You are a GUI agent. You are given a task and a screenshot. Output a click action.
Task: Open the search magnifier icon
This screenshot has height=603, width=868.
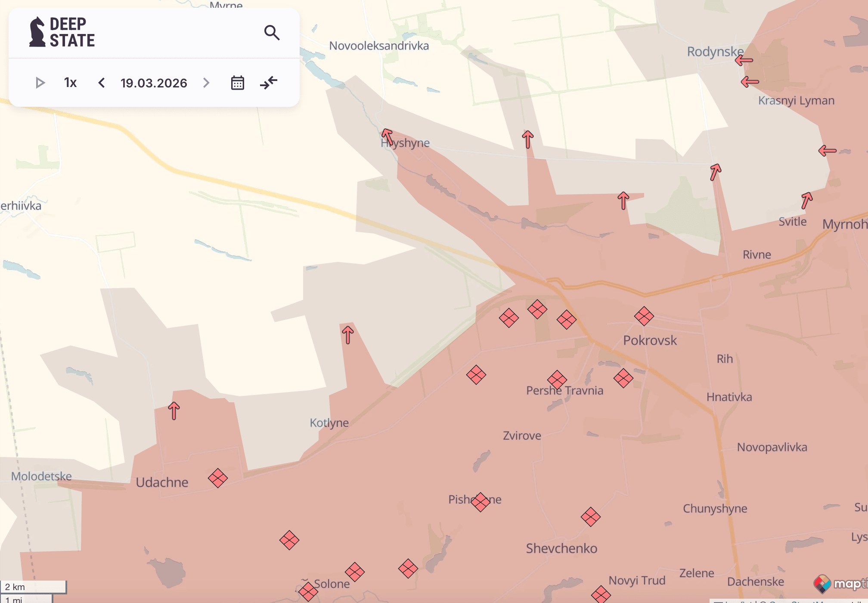click(x=272, y=33)
